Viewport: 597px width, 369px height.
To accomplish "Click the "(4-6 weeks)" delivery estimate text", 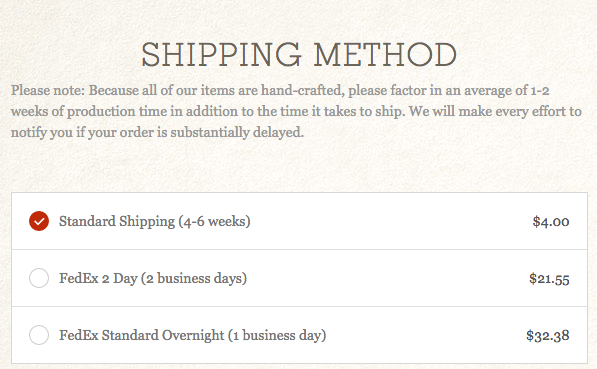I will (214, 222).
